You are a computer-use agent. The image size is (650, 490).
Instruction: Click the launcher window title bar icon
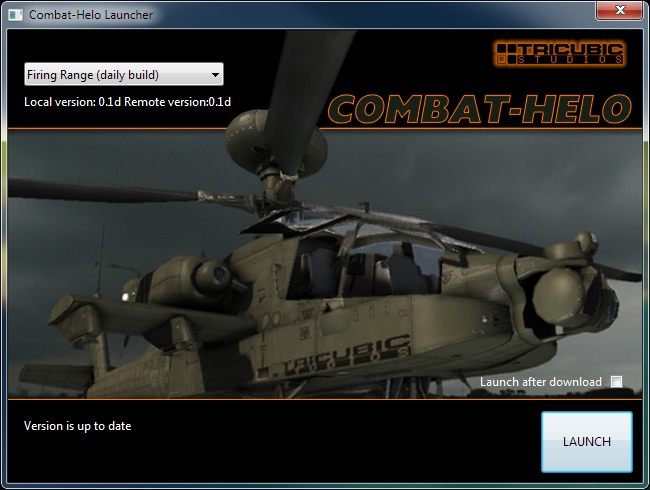[x=15, y=15]
